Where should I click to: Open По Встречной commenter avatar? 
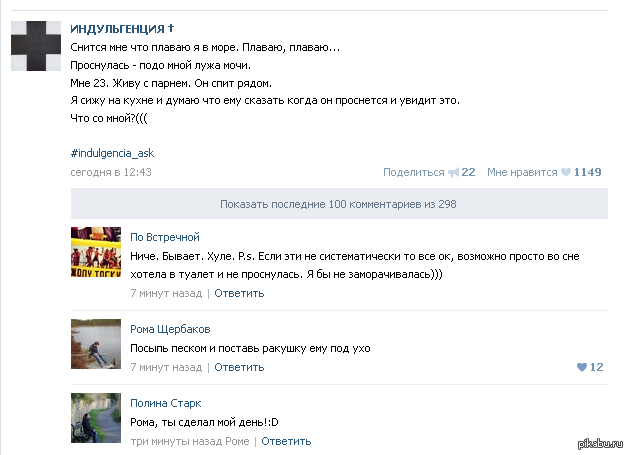(x=96, y=252)
